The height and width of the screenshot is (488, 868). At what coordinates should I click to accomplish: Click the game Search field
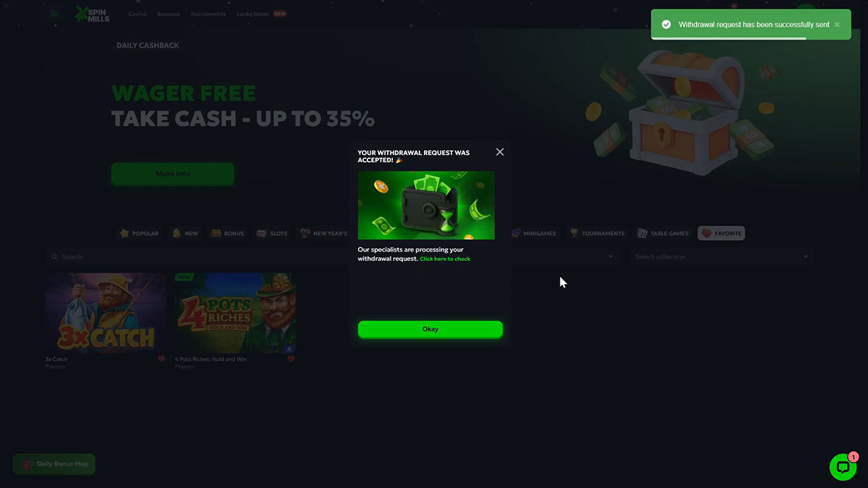195,257
